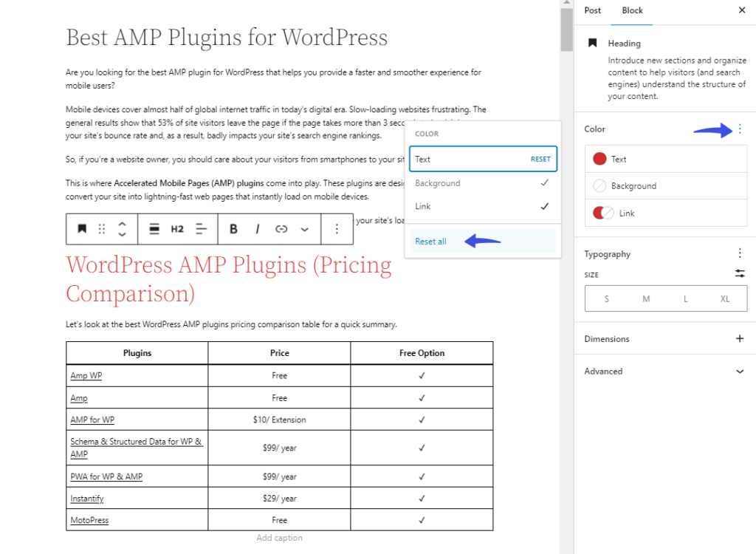This screenshot has height=554, width=756.
Task: Click the $29/ year price cell
Action: (280, 499)
